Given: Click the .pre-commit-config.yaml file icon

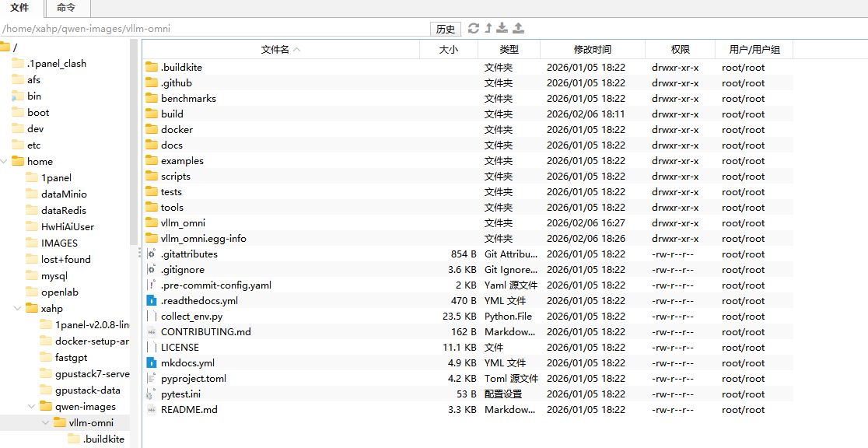Looking at the screenshot, I should [152, 285].
